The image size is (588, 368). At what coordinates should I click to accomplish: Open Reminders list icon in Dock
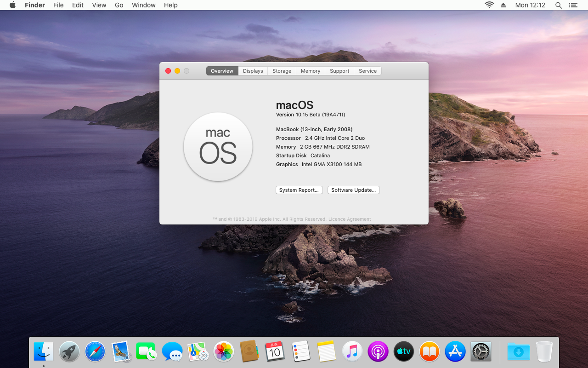[x=301, y=352]
